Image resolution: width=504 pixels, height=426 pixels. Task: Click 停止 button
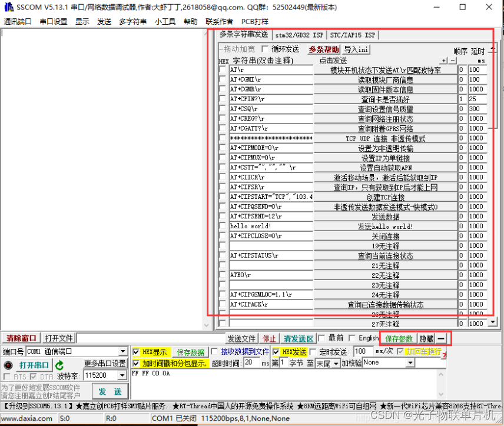(x=269, y=338)
